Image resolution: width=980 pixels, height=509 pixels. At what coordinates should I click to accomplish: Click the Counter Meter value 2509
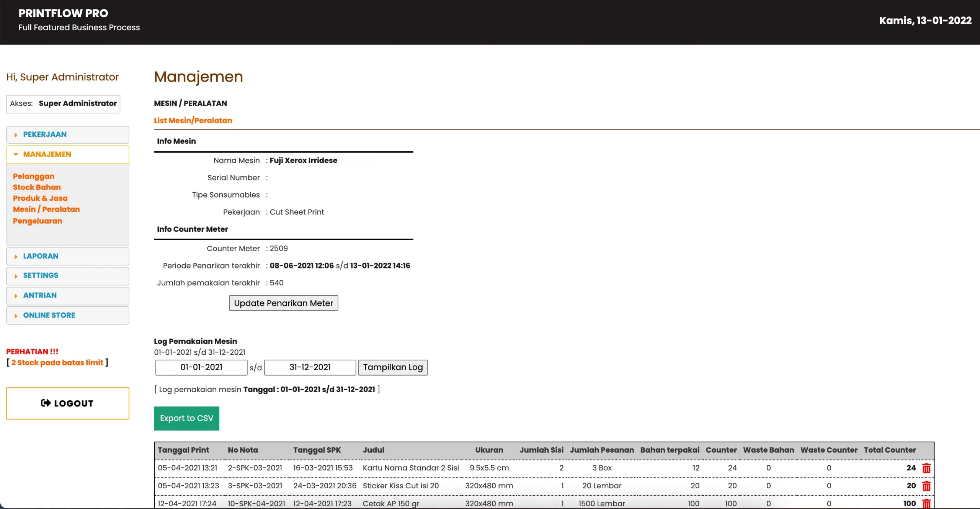(x=279, y=249)
